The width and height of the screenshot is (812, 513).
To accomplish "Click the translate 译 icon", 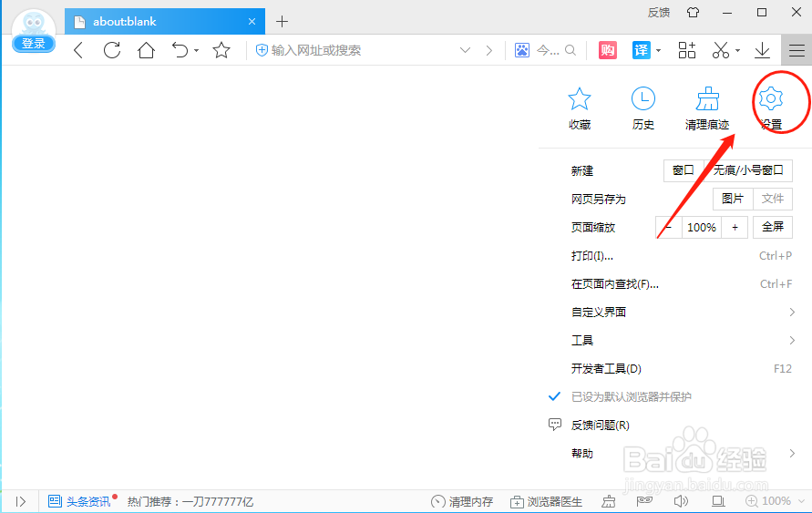I will (641, 50).
